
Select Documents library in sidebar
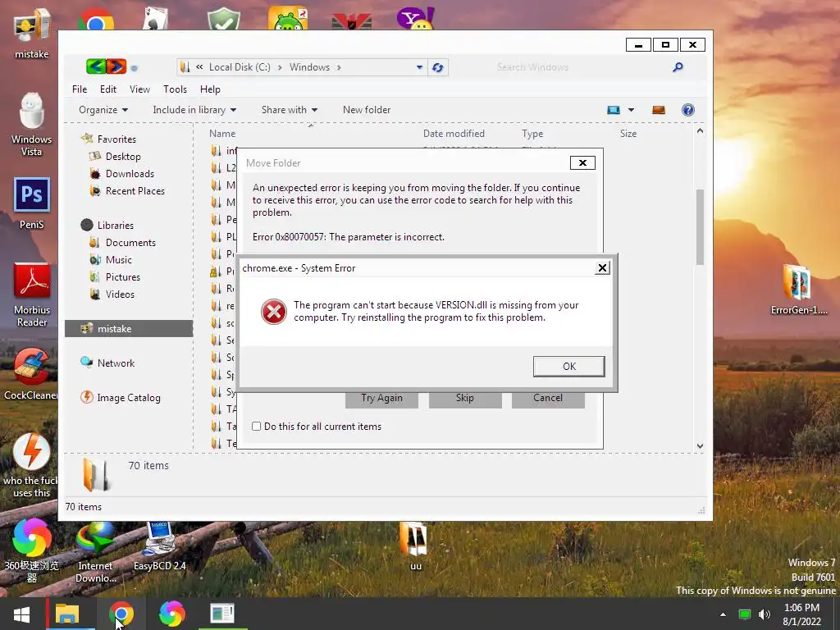point(130,243)
